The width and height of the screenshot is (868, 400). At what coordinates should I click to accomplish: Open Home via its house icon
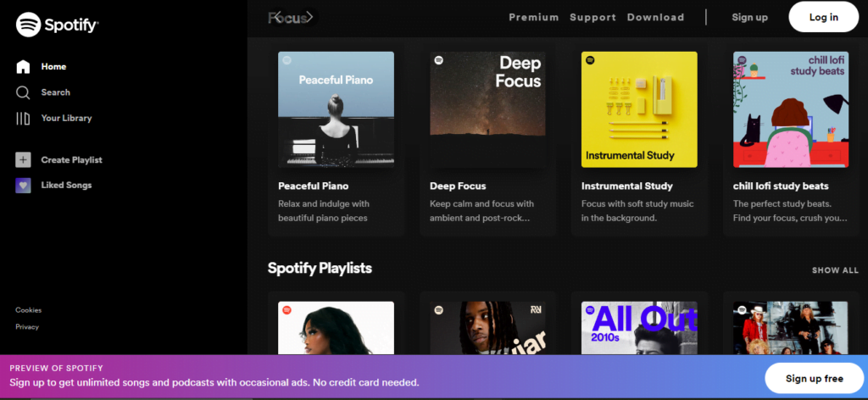23,67
